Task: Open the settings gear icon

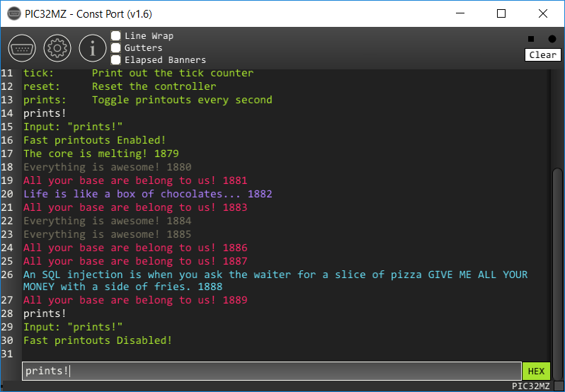Action: coord(57,48)
